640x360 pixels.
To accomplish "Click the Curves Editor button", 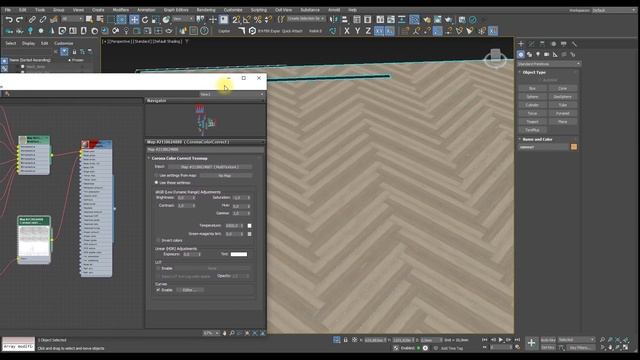I will coord(189,290).
